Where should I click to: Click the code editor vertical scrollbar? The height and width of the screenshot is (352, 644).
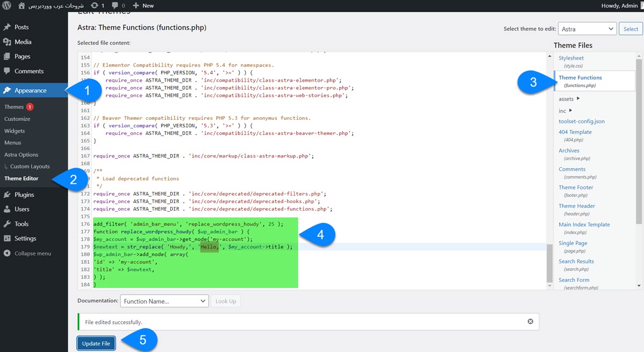point(548,263)
